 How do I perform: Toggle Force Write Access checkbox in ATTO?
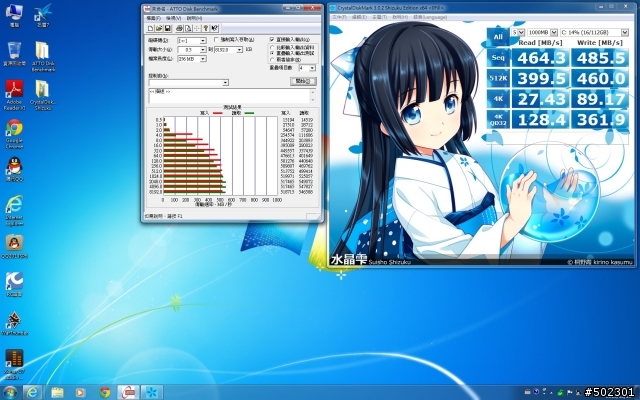pos(217,40)
